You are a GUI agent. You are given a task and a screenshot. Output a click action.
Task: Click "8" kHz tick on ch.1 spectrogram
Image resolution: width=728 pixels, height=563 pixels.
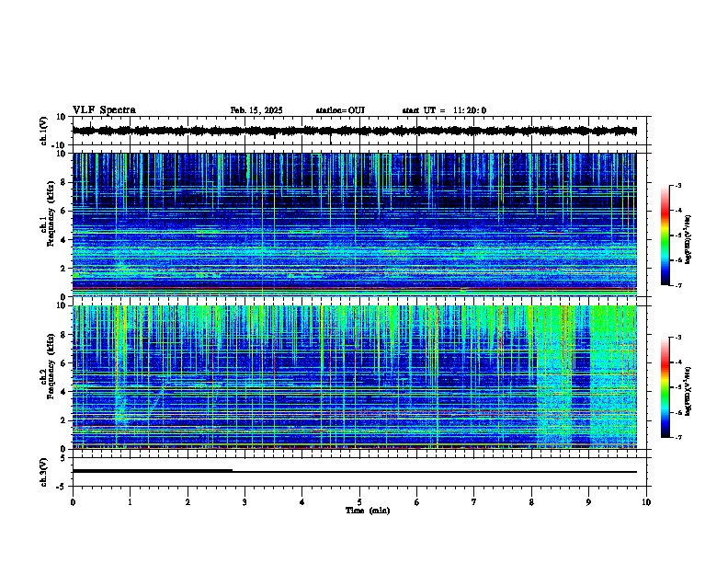(x=63, y=182)
